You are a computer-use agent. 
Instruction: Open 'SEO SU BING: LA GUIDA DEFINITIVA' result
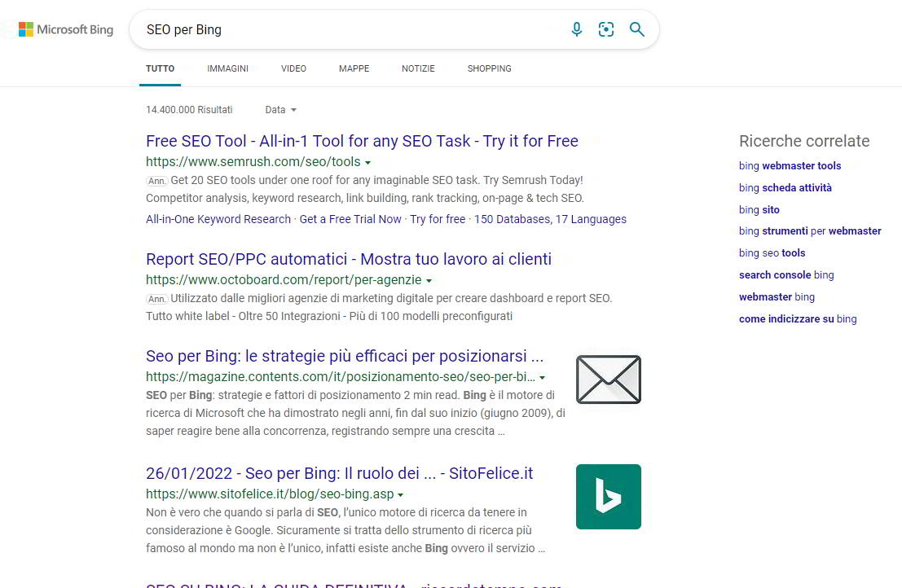(354, 584)
